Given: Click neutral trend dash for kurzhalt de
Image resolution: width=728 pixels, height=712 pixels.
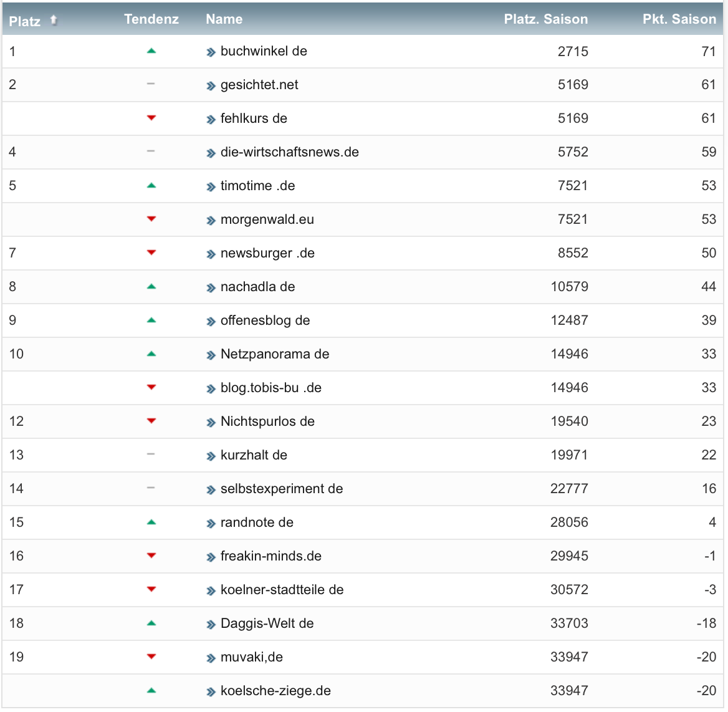Looking at the screenshot, I should click(151, 455).
